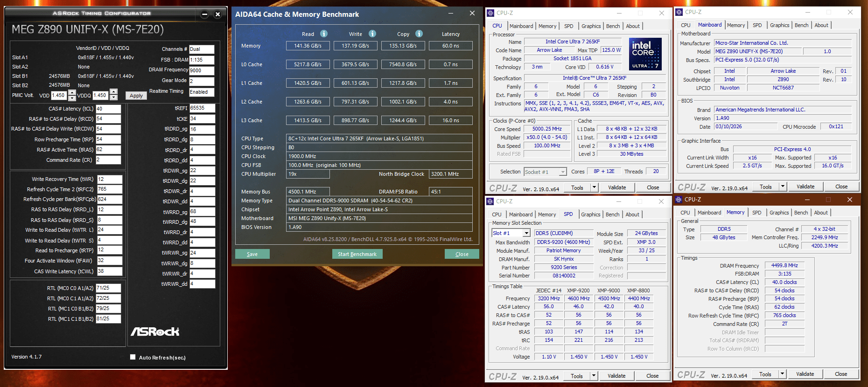Select the CPU tab in the CPU-Z Mainboard window
This screenshot has width=868, height=387.
coord(686,25)
